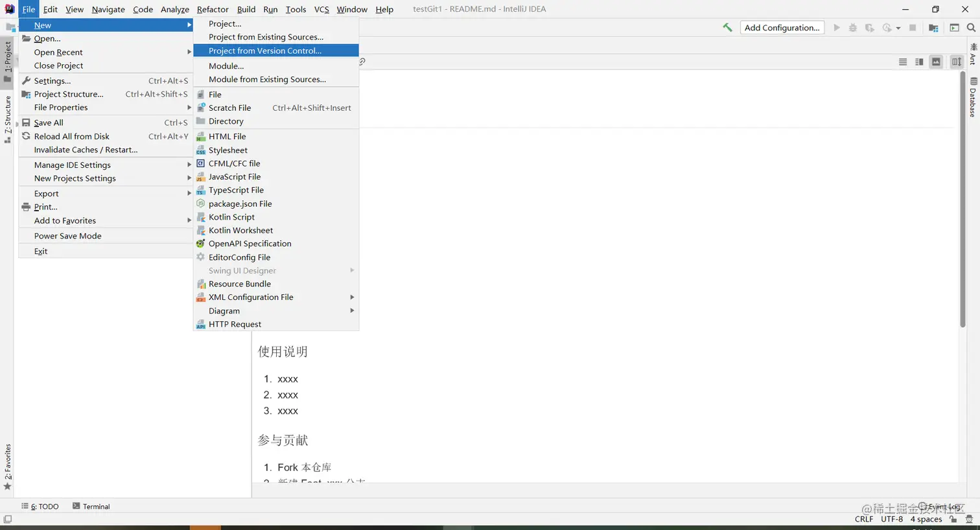Screen dimensions: 980x530
Task: Create a new Stylesheet
Action: (x=276, y=150)
